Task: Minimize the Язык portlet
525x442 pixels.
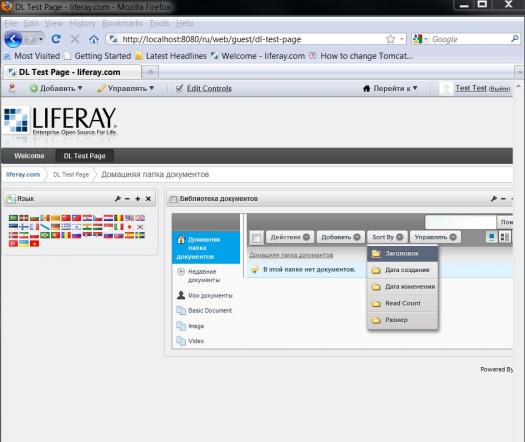Action: coord(127,199)
